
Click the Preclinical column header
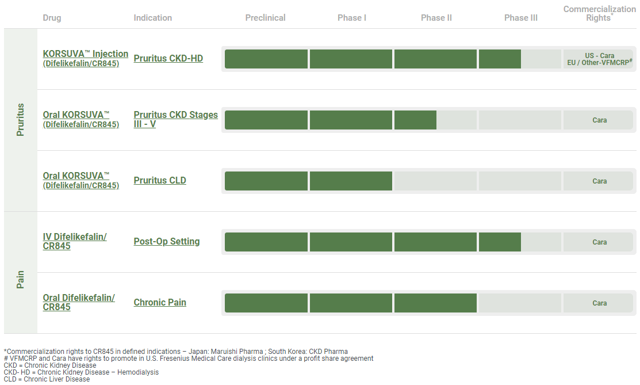(x=265, y=18)
